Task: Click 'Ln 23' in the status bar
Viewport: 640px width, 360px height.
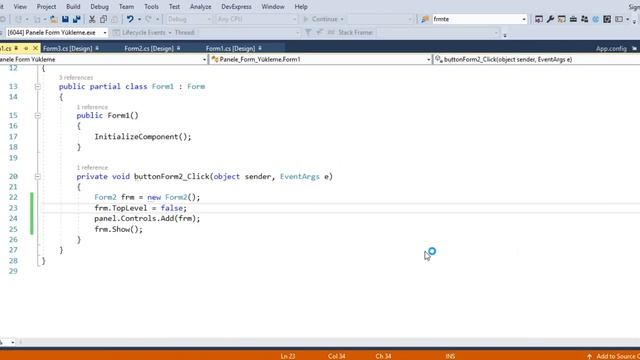Action: 288,356
